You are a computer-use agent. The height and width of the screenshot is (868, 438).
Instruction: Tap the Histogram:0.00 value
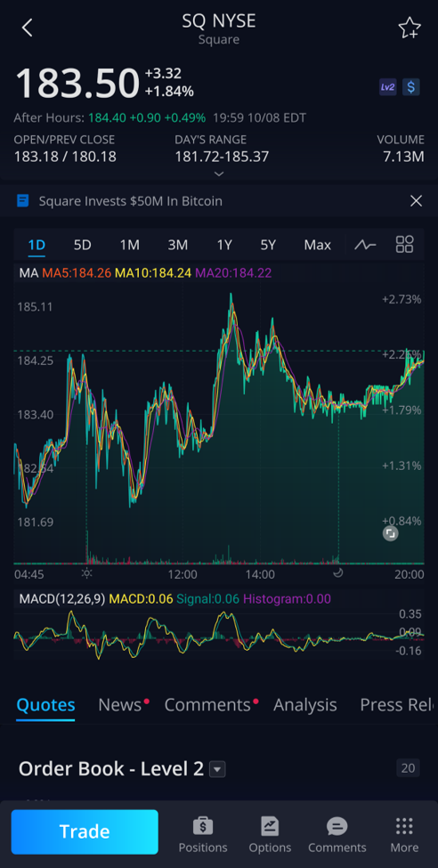[x=287, y=599]
